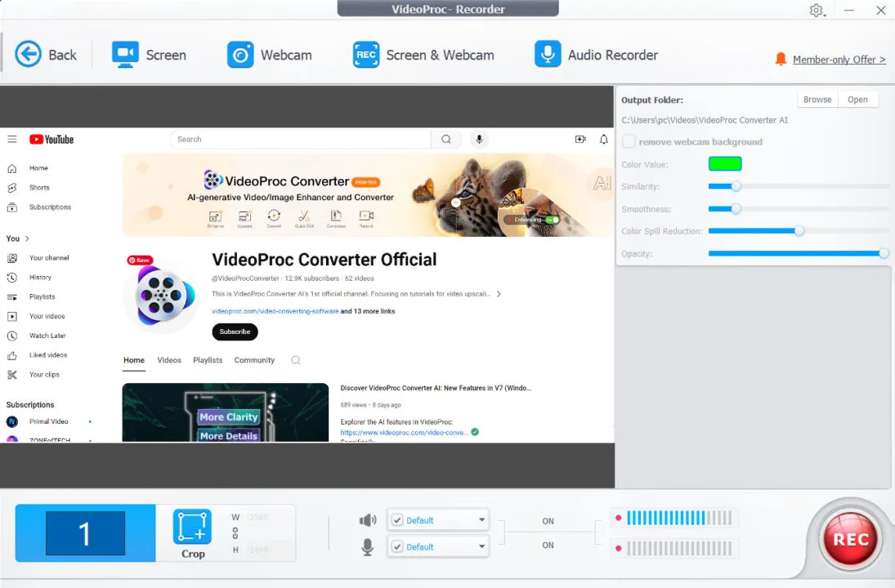Click the speaker system audio icon
Image resolution: width=895 pixels, height=588 pixels.
pyautogui.click(x=368, y=520)
